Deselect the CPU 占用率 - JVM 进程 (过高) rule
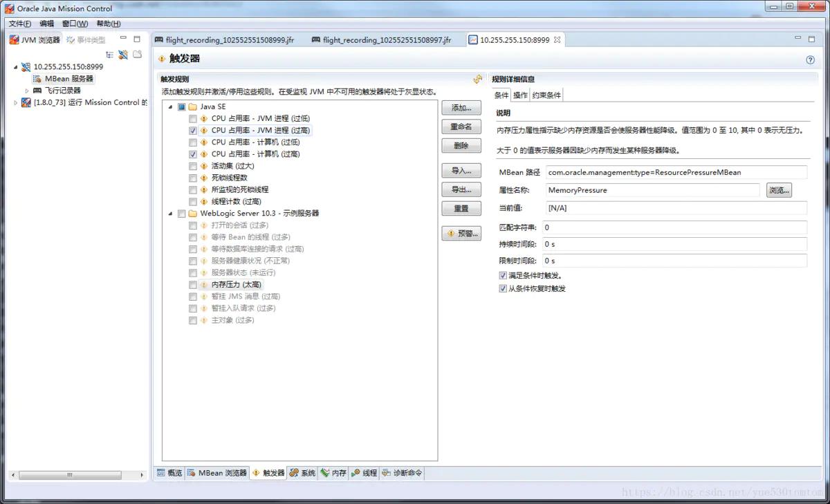 click(192, 130)
